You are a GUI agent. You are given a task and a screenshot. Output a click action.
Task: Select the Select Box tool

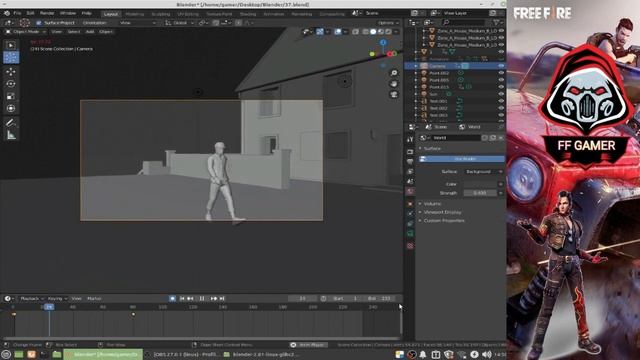[x=11, y=45]
